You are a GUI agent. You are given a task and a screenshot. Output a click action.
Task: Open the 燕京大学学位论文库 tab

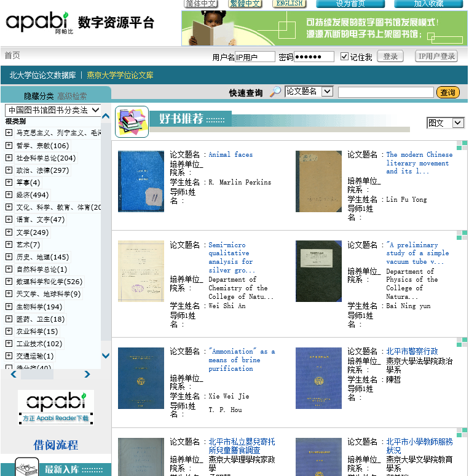120,75
